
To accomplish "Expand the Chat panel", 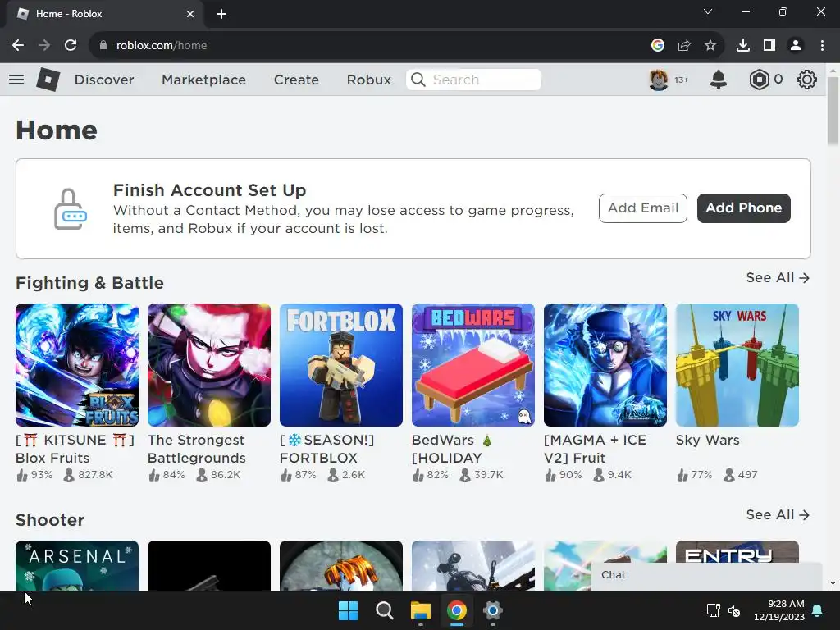I will (706, 575).
